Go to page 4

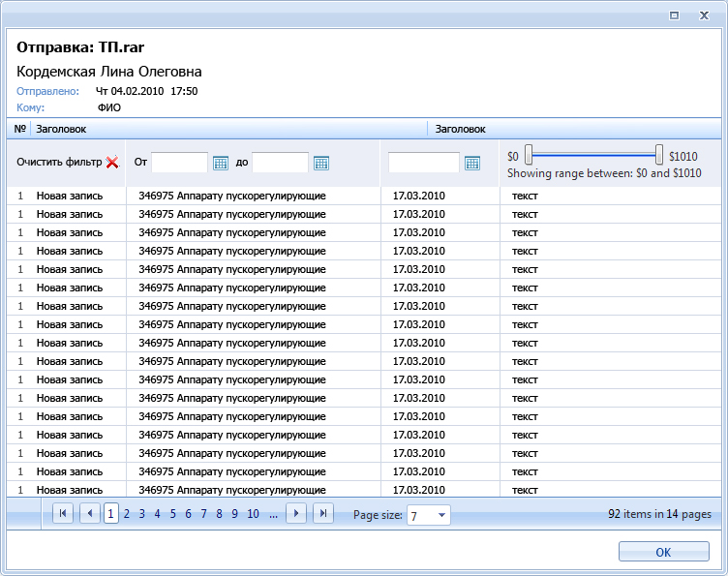point(158,514)
